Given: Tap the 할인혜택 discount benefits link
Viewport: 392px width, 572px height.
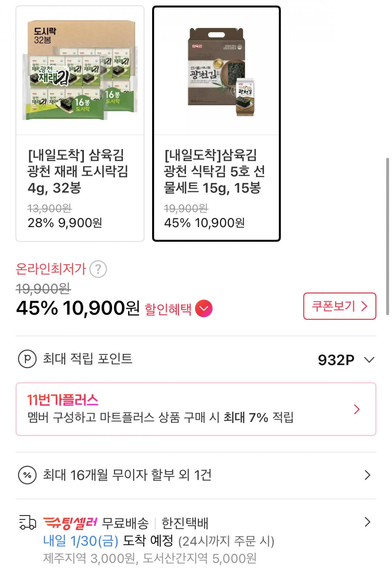Looking at the screenshot, I should tap(168, 309).
